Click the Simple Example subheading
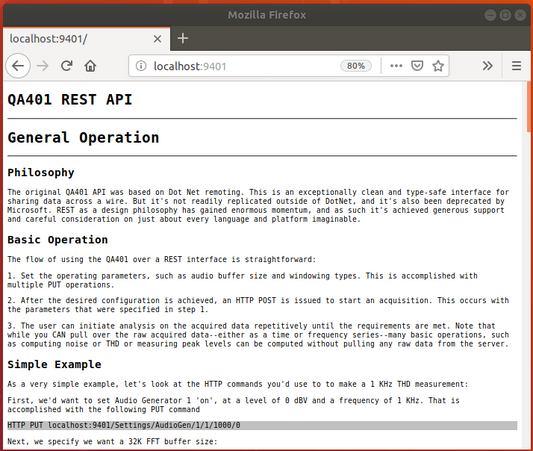The width and height of the screenshot is (533, 451). tap(54, 364)
